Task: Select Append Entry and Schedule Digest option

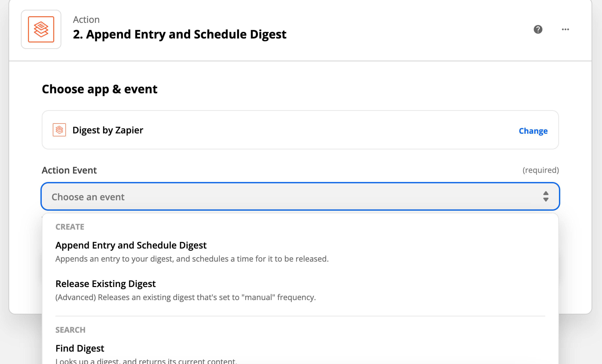Action: (x=300, y=252)
